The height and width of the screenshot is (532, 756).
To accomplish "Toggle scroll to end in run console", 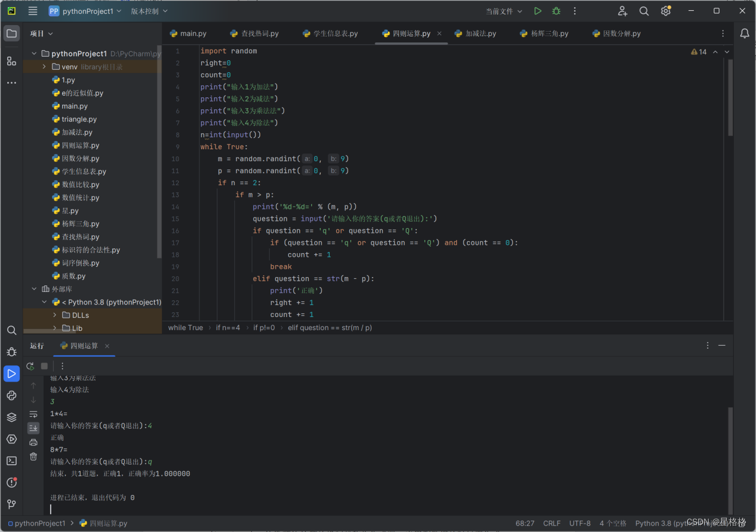I will coord(33,428).
